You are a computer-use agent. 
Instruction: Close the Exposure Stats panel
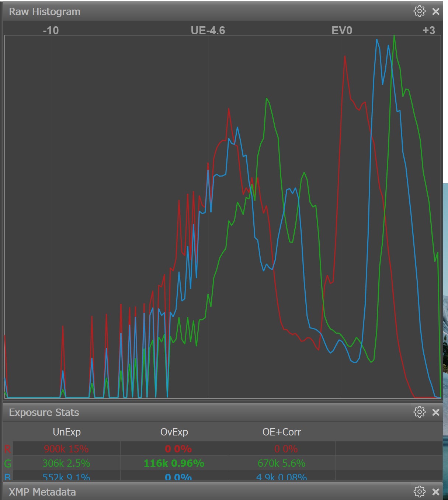click(x=436, y=412)
